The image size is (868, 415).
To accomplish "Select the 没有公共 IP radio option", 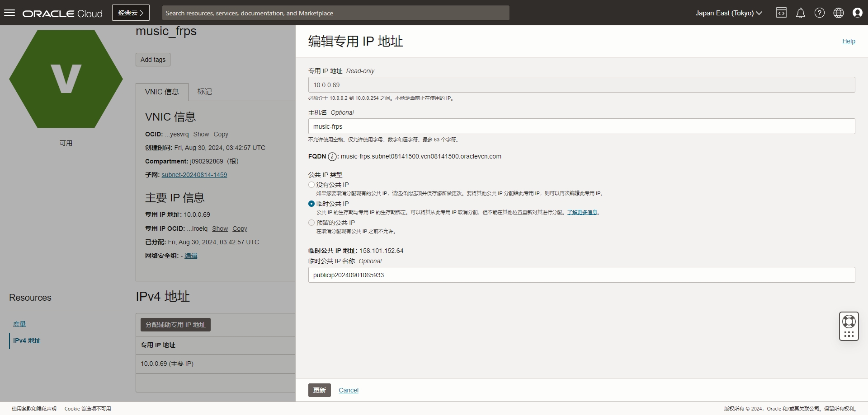I will (311, 185).
